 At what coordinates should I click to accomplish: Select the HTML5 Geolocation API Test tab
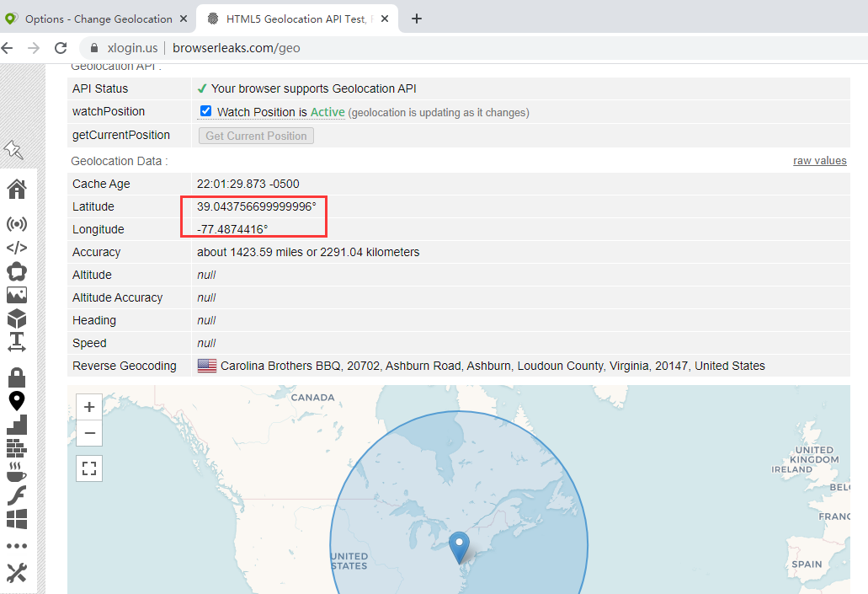coord(296,19)
